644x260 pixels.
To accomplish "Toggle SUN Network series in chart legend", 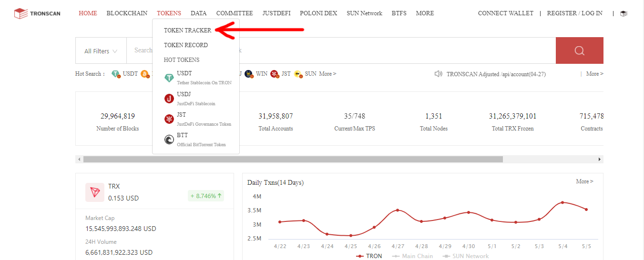I will [466, 256].
